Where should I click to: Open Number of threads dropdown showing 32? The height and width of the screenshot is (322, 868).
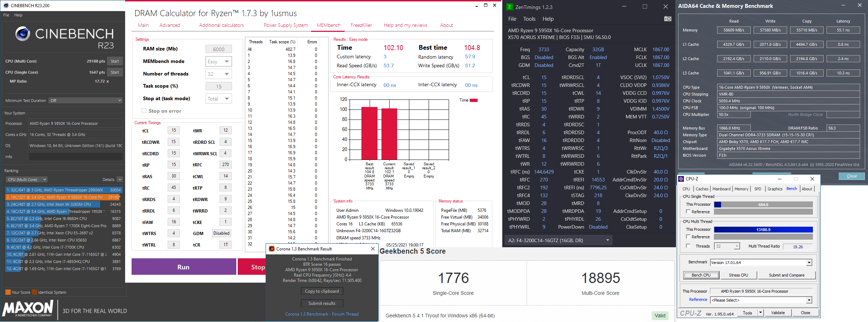219,74
